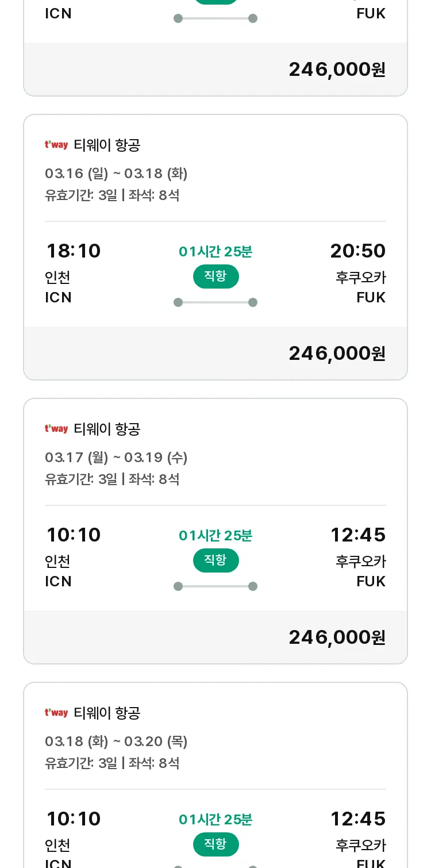Viewport: 431px width, 868px height.
Task: Select date range 03.16 (일) ~ 03.18 (화)
Action: (x=116, y=174)
